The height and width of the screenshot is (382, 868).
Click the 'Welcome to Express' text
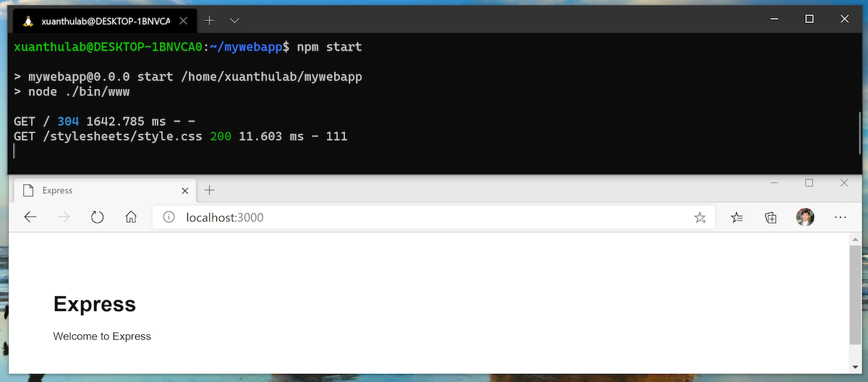coord(102,336)
